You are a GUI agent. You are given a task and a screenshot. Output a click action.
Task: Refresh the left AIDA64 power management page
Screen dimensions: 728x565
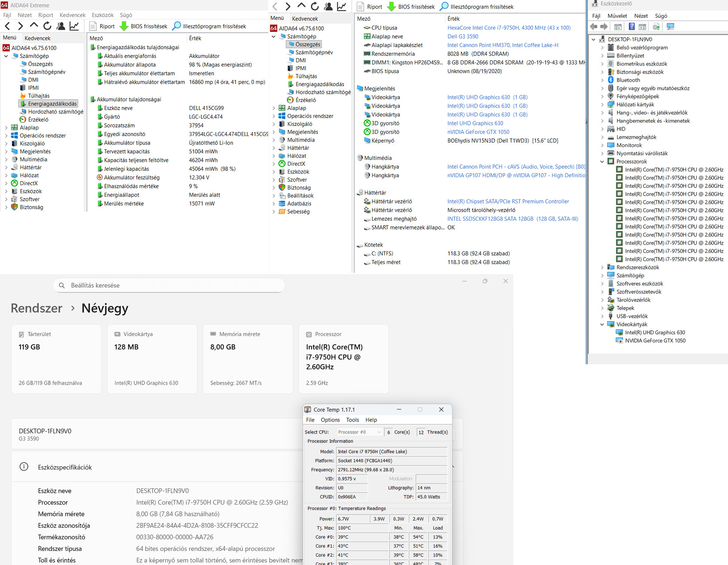(47, 26)
